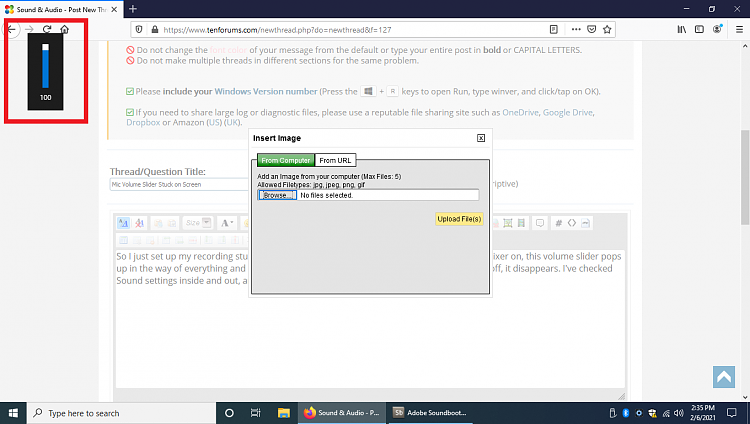Open Task View from the taskbar

tap(256, 412)
